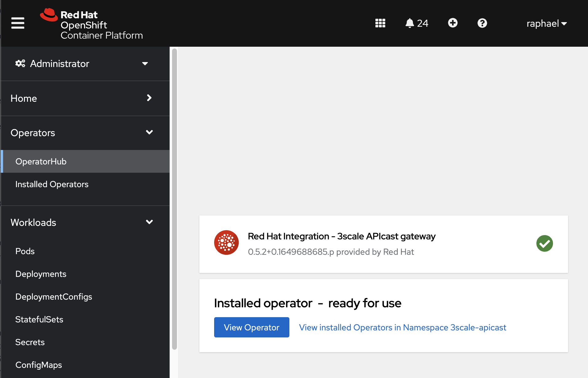
Task: Open the Administrator perspective switcher
Action: tap(82, 64)
